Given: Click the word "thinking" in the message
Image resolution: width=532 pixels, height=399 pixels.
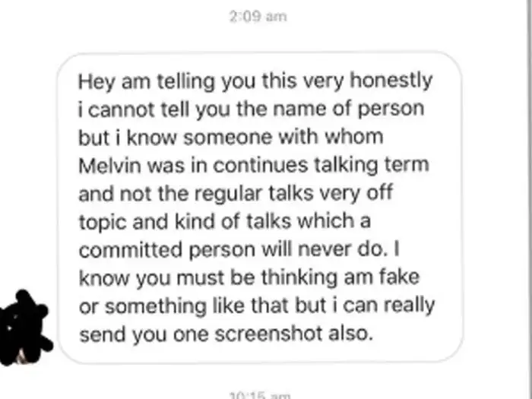Looking at the screenshot, I should pyautogui.click(x=299, y=278).
